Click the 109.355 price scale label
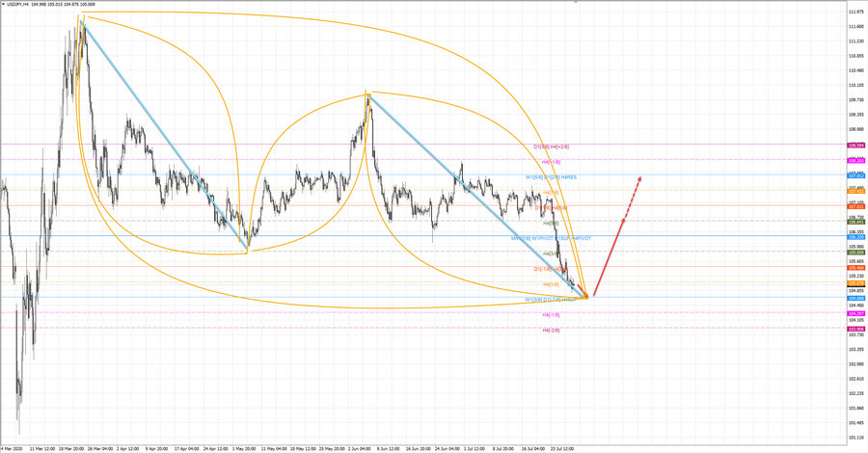The height and width of the screenshot is (453, 868). coord(856,115)
